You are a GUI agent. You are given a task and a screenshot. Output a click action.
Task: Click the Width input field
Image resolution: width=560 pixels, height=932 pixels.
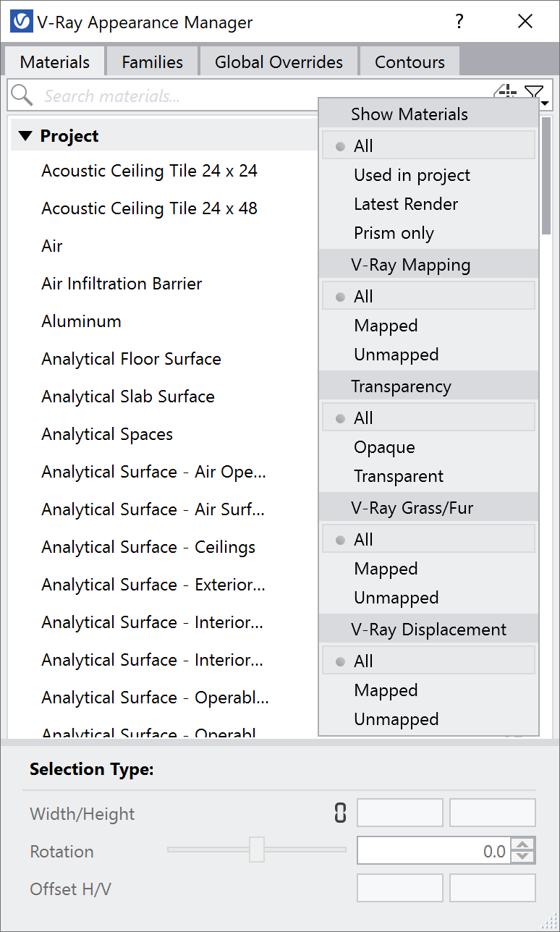(x=400, y=813)
